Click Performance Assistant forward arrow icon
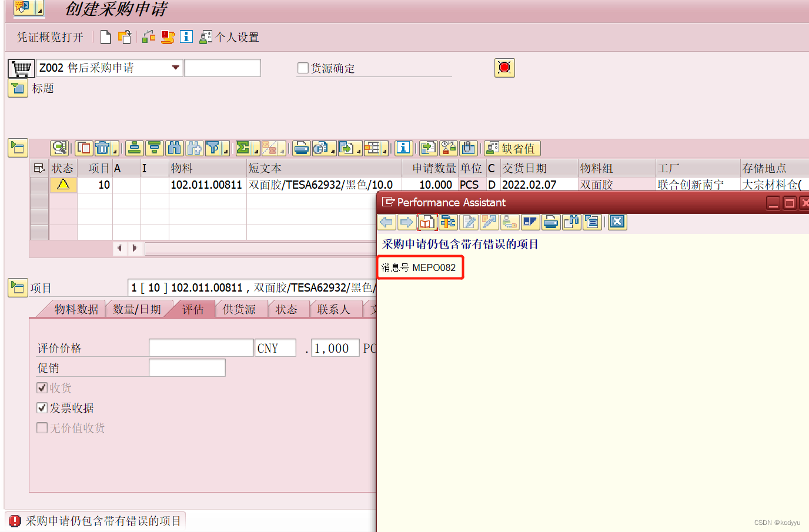Screen dimensions: 809x532 406,222
